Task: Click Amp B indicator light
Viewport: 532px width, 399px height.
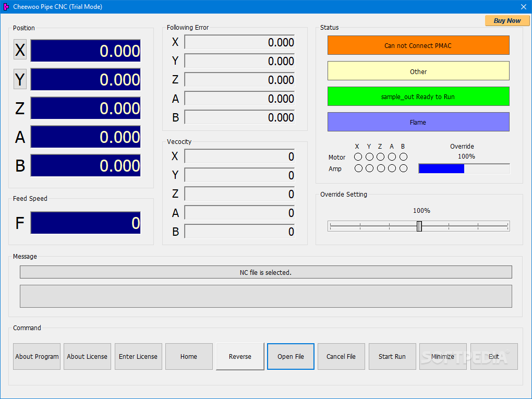Action: pyautogui.click(x=403, y=168)
